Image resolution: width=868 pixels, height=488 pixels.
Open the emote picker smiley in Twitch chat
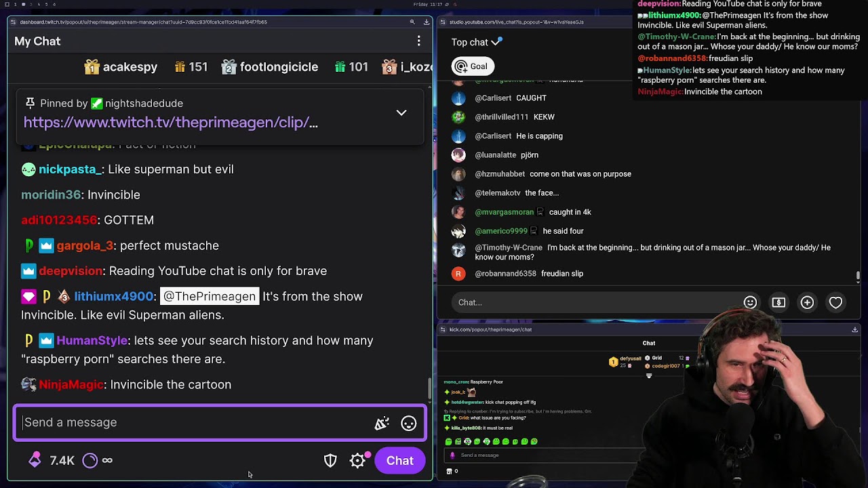(x=408, y=423)
